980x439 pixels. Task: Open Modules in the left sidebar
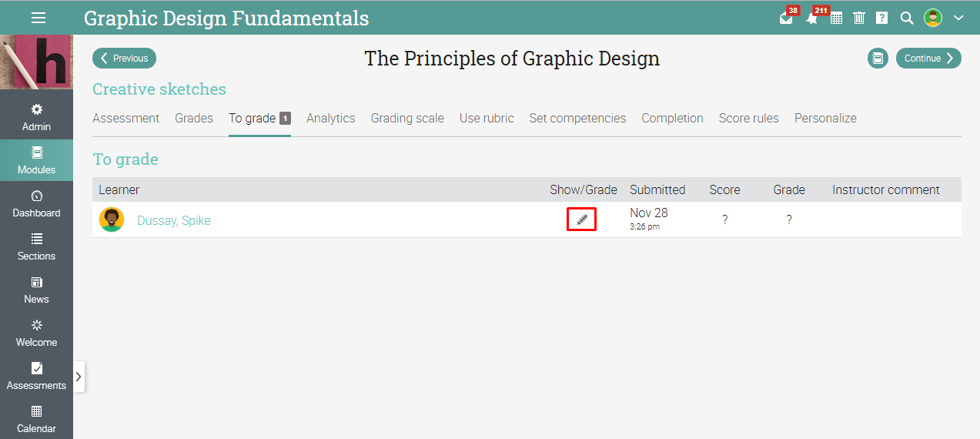pos(36,160)
